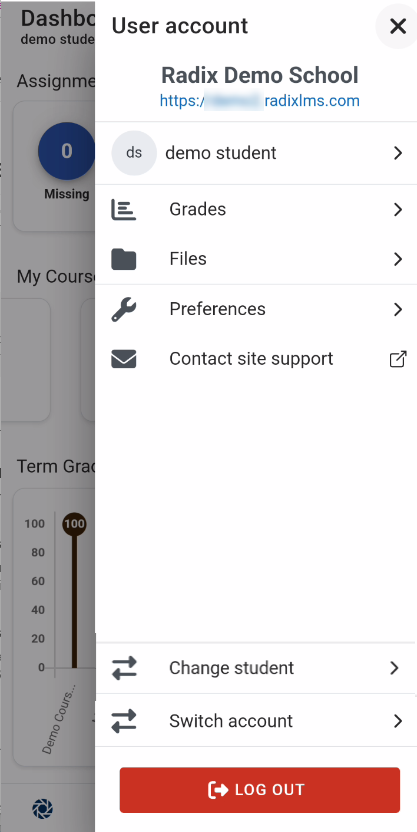
Task: Click the Switch account swap arrows icon
Action: 124,721
